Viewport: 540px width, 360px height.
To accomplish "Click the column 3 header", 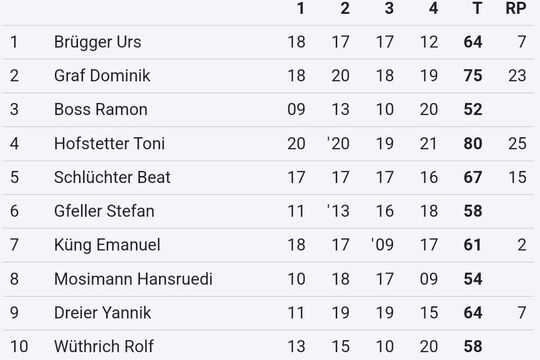I will (x=389, y=8).
